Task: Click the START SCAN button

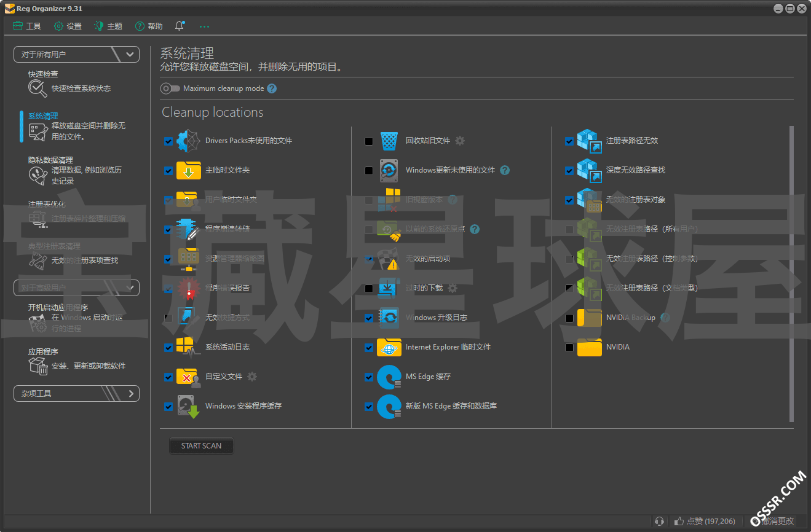Action: pos(201,446)
